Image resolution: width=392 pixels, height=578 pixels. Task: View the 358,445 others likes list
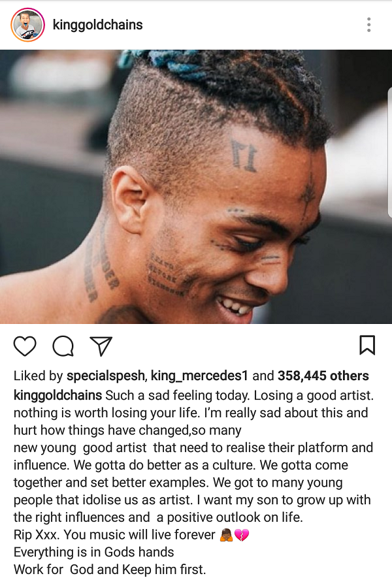pyautogui.click(x=323, y=376)
